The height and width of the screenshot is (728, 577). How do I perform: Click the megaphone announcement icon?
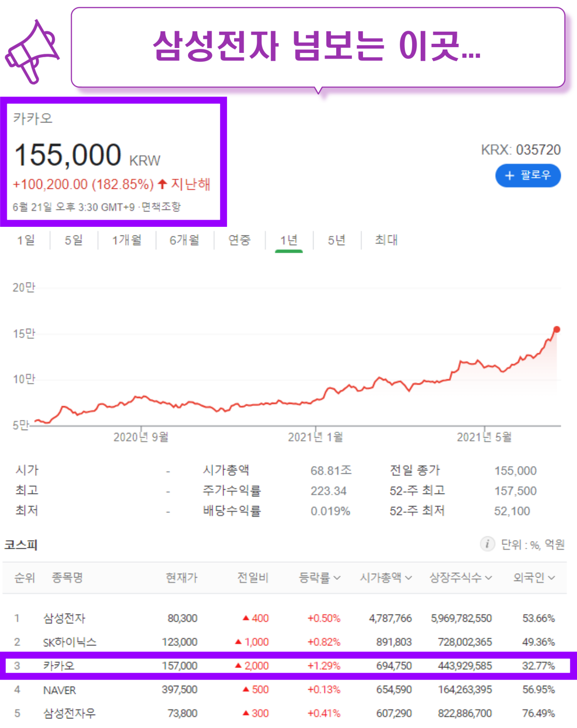point(32,51)
